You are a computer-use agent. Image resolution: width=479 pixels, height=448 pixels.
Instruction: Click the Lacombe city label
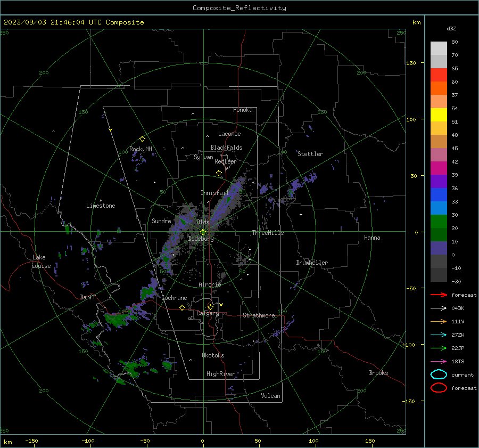point(229,134)
